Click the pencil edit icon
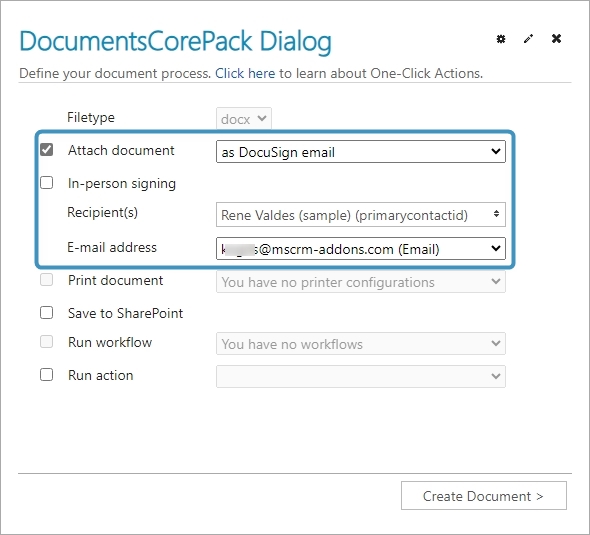The image size is (590, 535). pos(528,39)
